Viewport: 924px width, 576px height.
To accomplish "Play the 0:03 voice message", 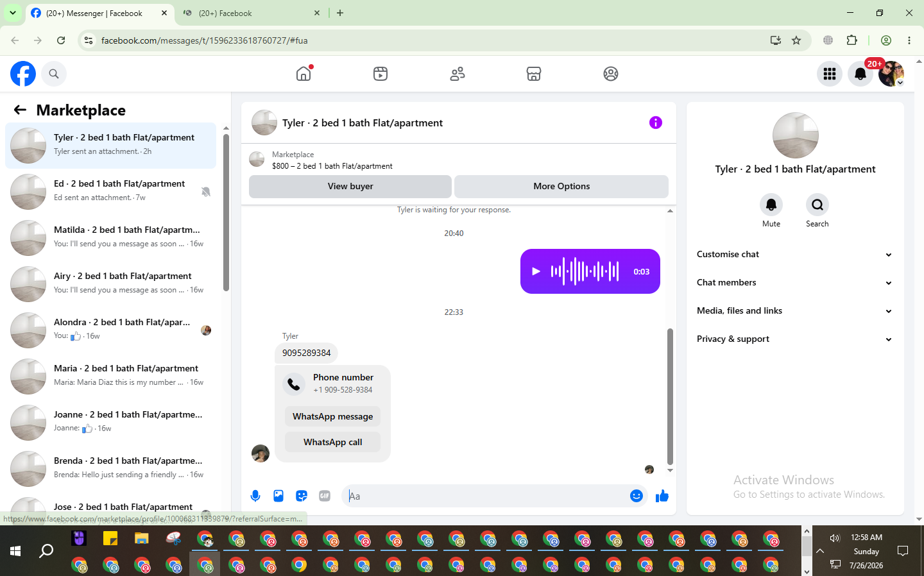I will pyautogui.click(x=536, y=271).
